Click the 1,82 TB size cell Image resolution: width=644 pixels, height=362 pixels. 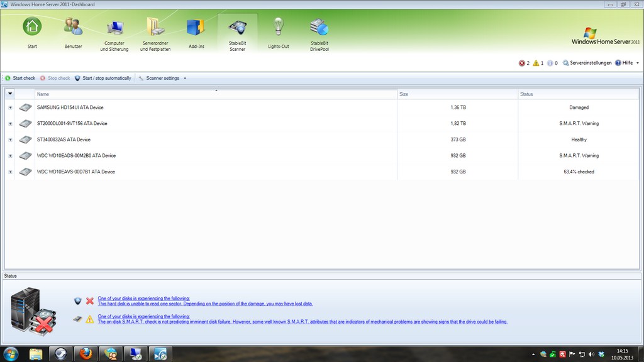[458, 124]
